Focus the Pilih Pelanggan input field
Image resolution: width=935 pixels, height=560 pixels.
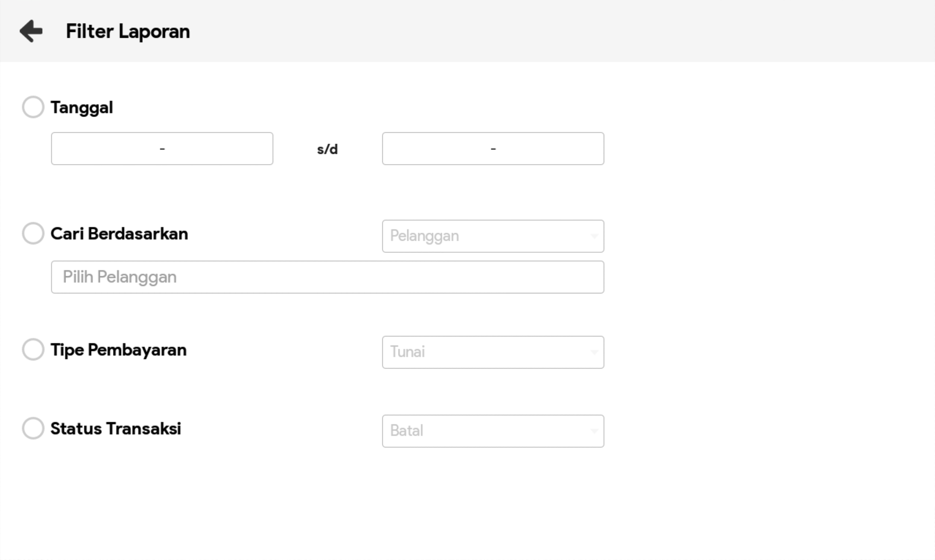click(328, 277)
